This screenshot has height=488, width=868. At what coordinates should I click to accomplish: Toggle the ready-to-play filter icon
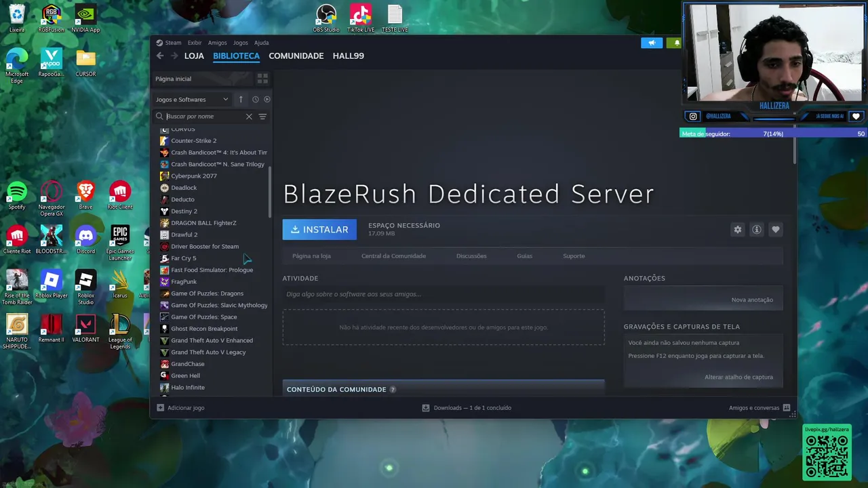(x=267, y=100)
